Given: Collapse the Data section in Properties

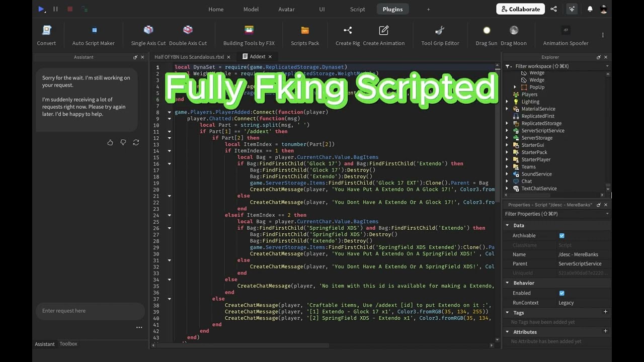Looking at the screenshot, I should (507, 226).
